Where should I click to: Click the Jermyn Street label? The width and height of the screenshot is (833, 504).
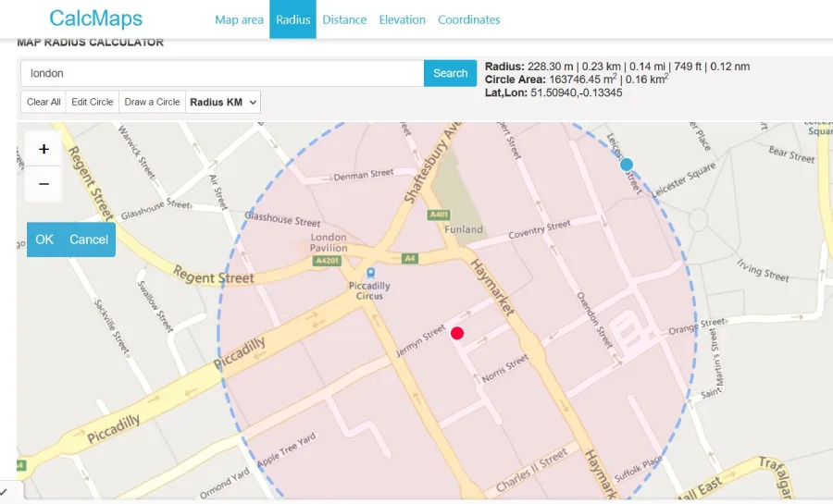421,340
